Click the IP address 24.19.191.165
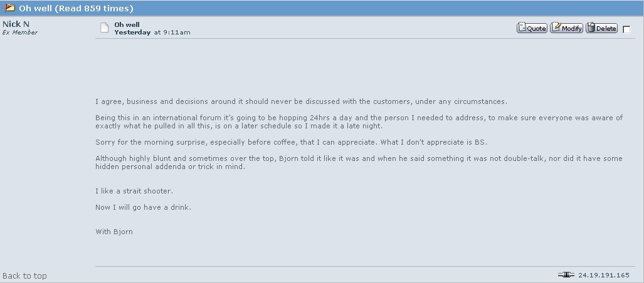Viewport: 644px width, 283px height. tap(603, 275)
